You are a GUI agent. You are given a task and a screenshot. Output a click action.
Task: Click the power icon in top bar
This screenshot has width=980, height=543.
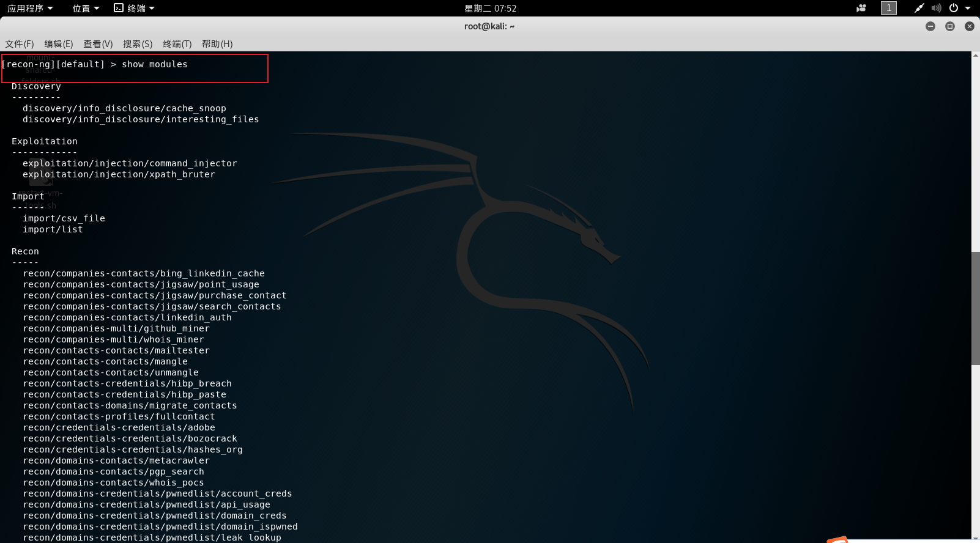[x=954, y=8]
